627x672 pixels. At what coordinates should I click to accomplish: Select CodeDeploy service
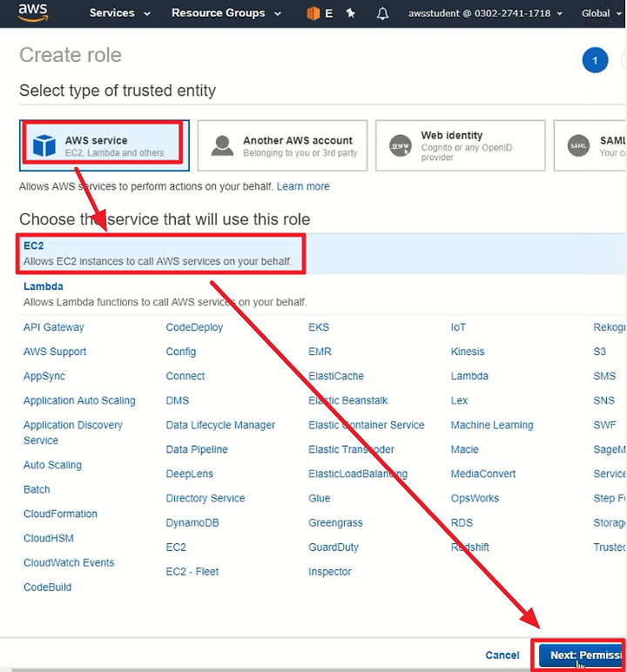point(194,327)
